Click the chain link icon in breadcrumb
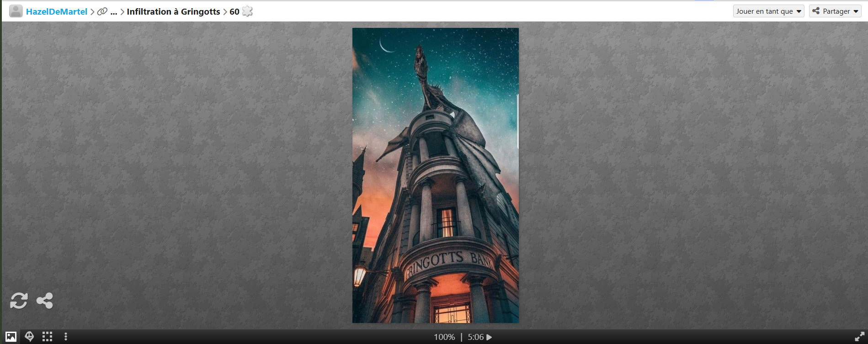Image resolution: width=868 pixels, height=344 pixels. point(102,12)
